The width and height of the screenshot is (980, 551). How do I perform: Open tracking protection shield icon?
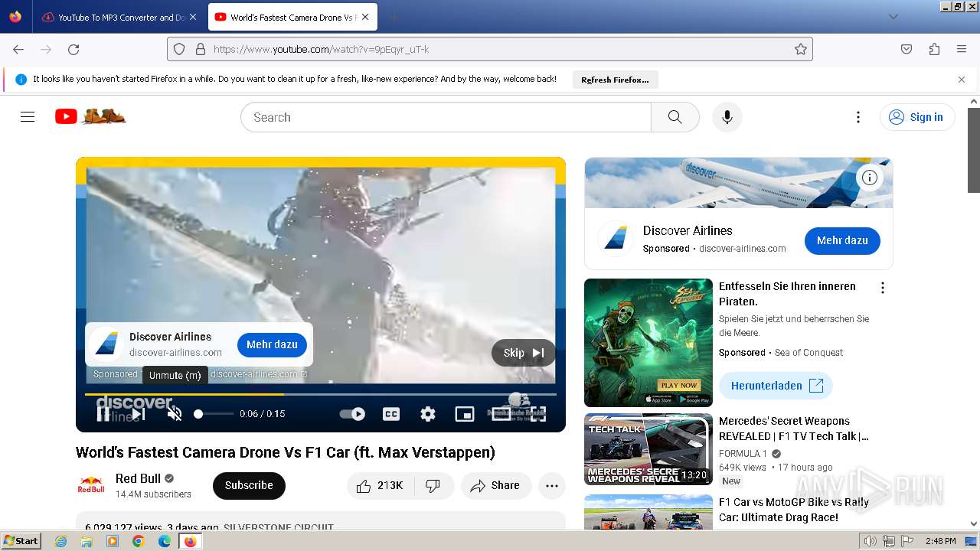tap(179, 49)
